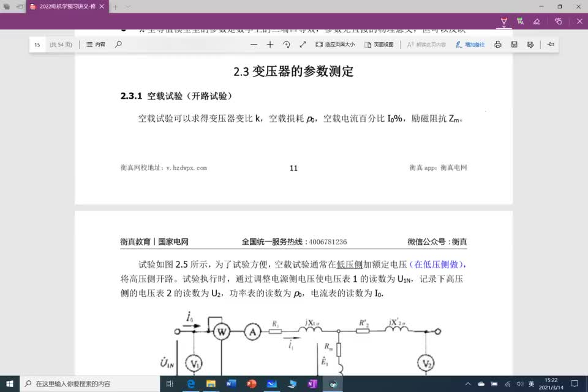The height and width of the screenshot is (392, 588).
Task: Click the underlined 低压侧 text
Action: [350, 265]
